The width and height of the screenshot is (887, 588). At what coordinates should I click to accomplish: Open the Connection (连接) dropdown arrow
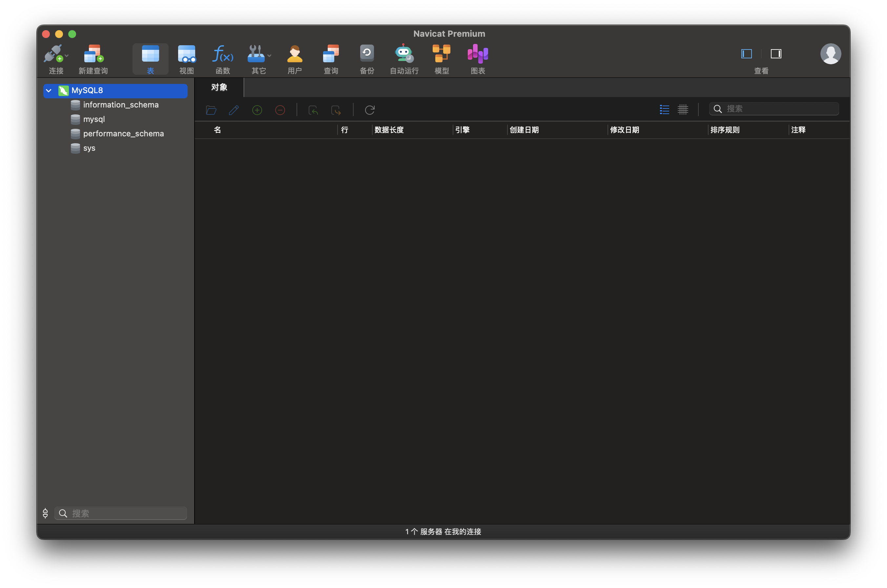pyautogui.click(x=67, y=55)
